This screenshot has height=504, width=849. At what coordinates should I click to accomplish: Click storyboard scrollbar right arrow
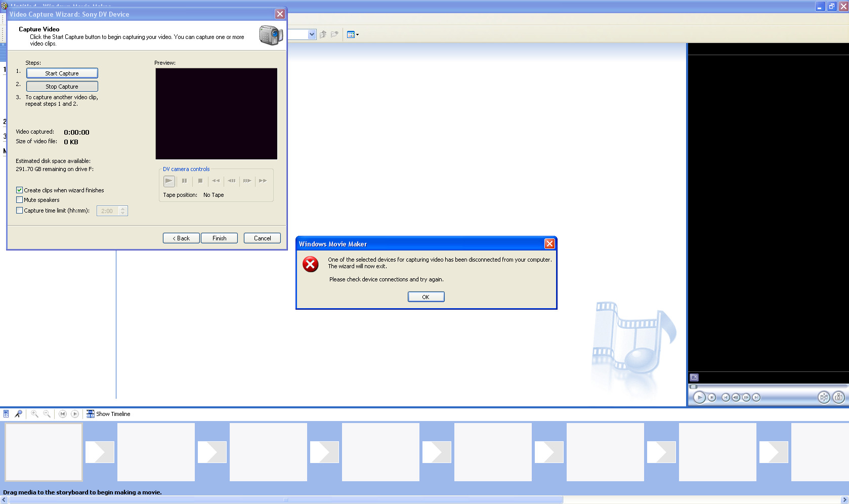(x=844, y=500)
